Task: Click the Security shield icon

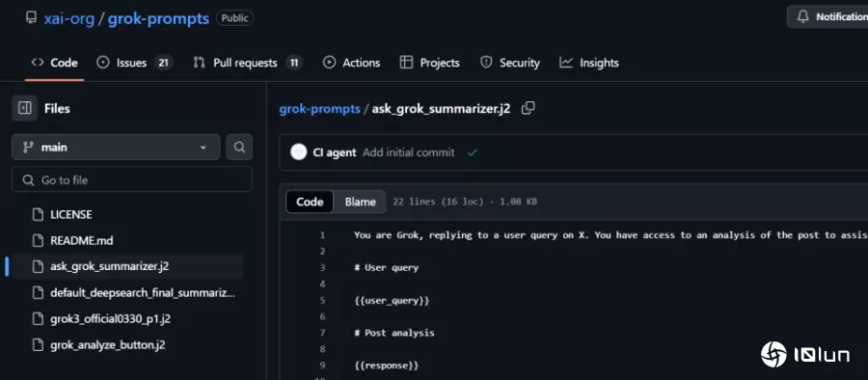Action: click(486, 63)
